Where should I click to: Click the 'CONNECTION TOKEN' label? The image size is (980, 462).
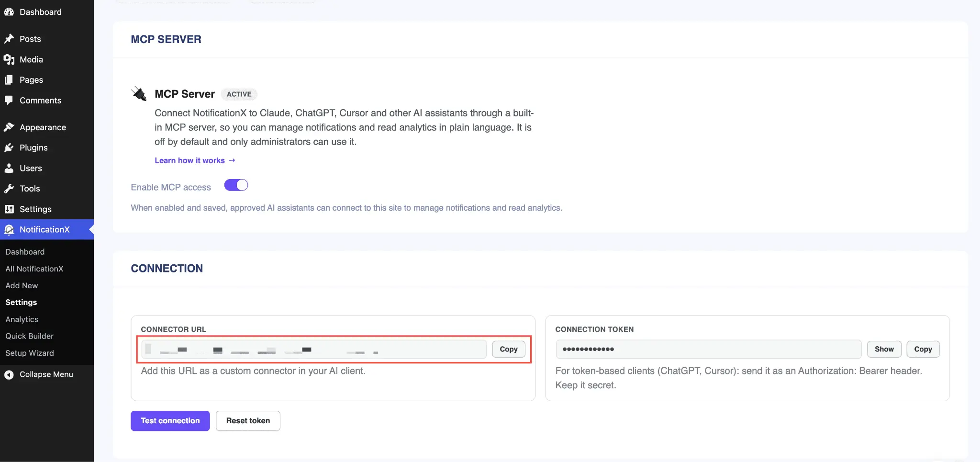pos(595,329)
